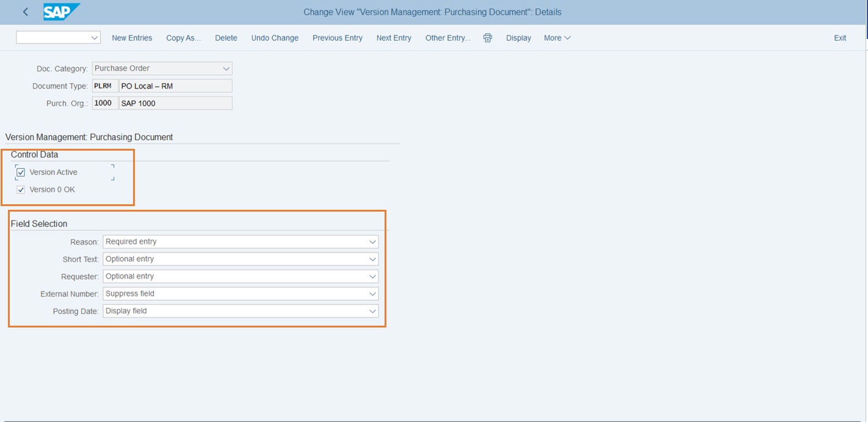Open the Doc. Category dropdown
Screen dimensions: 868x422
point(226,69)
